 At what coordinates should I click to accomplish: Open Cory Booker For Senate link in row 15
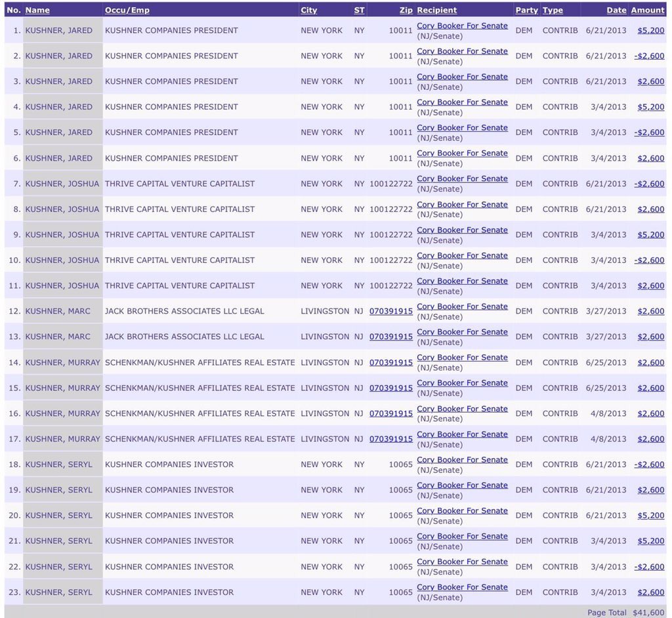(x=462, y=382)
